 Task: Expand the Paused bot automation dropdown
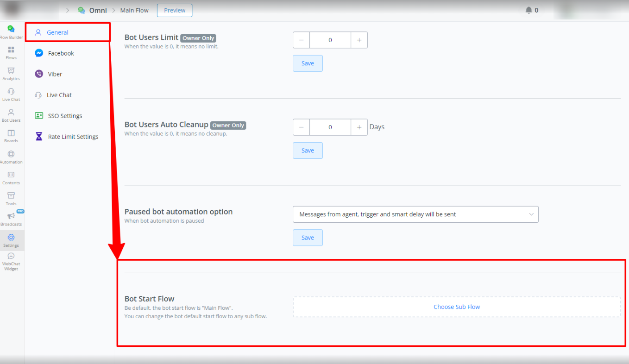(415, 214)
